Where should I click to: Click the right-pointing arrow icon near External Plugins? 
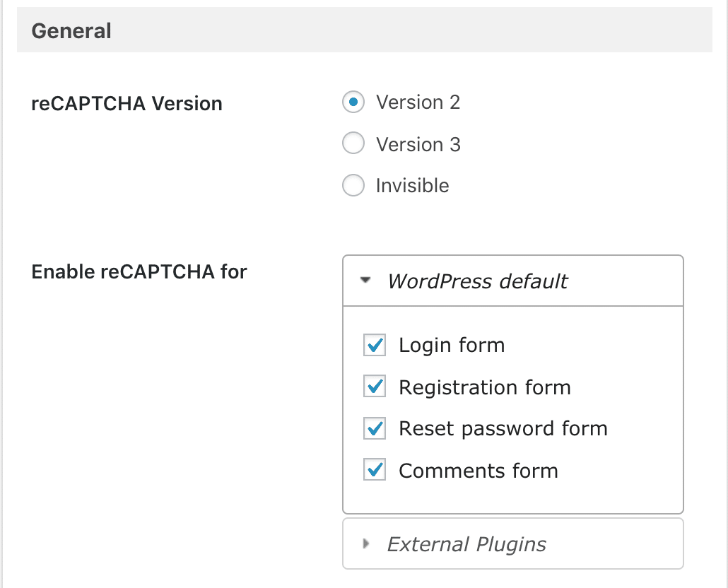(365, 544)
